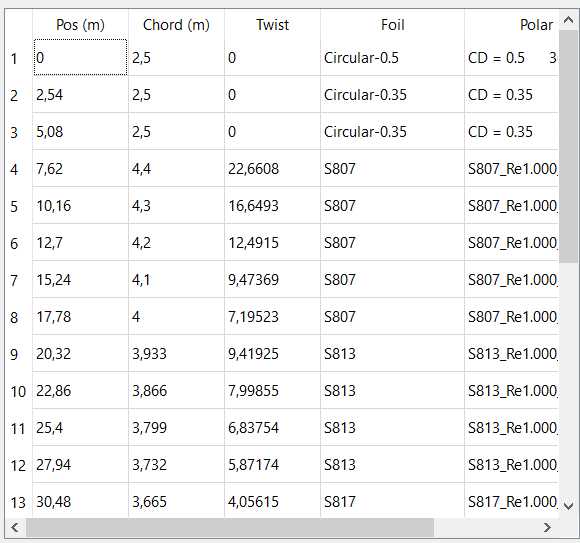
Task: Click the Foil column header
Action: (392, 24)
